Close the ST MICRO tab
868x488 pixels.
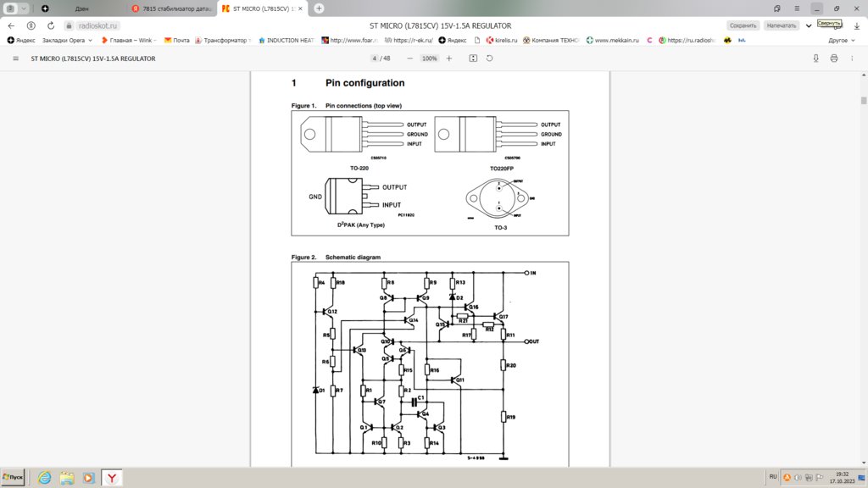(300, 8)
